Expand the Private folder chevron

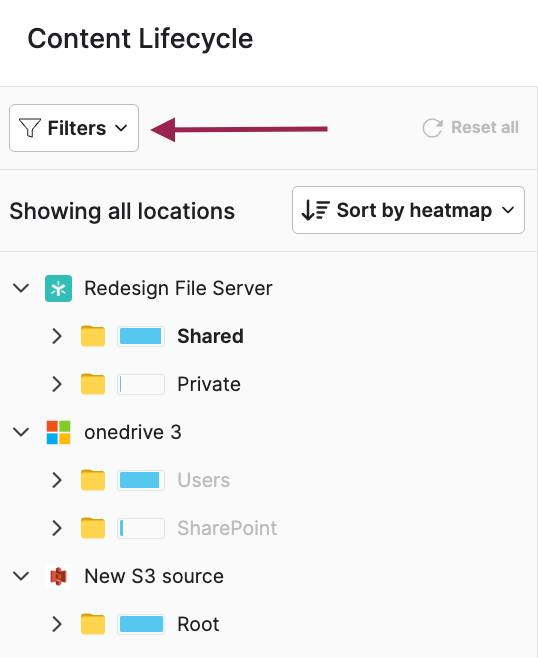pyautogui.click(x=57, y=384)
